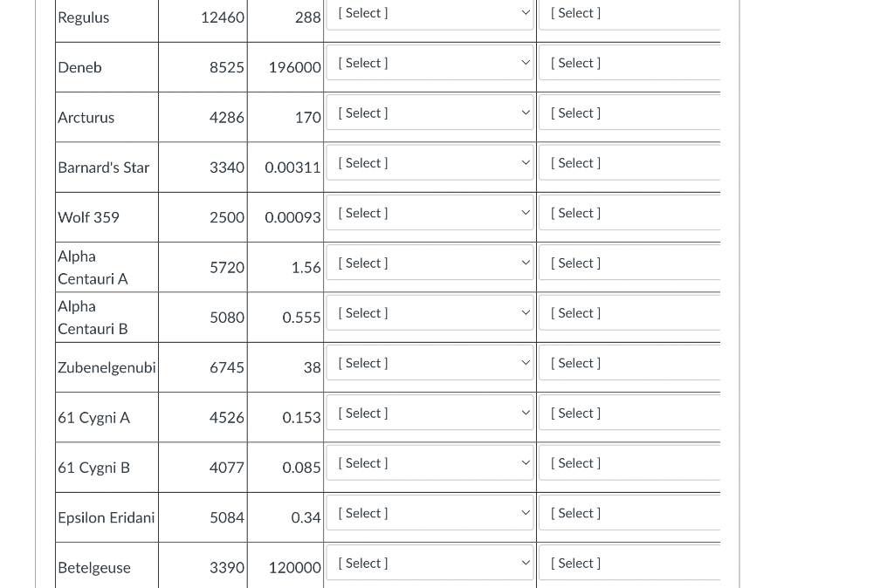Open the Select dropdown next to Zubenelgenubi

point(430,363)
